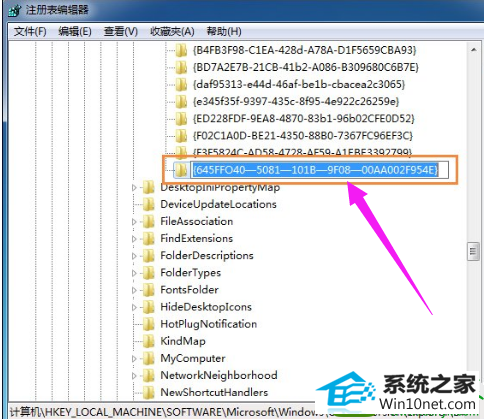The image size is (484, 419).
Task: Click folder icon beside FindExtensions
Action: 149,239
